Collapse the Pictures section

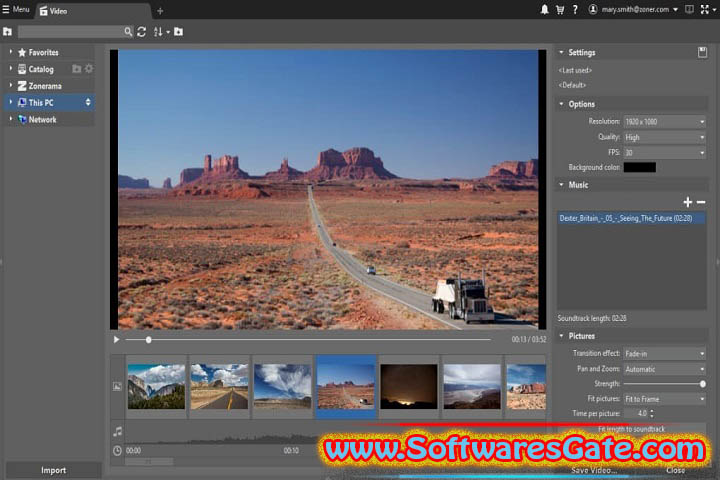[x=561, y=336]
